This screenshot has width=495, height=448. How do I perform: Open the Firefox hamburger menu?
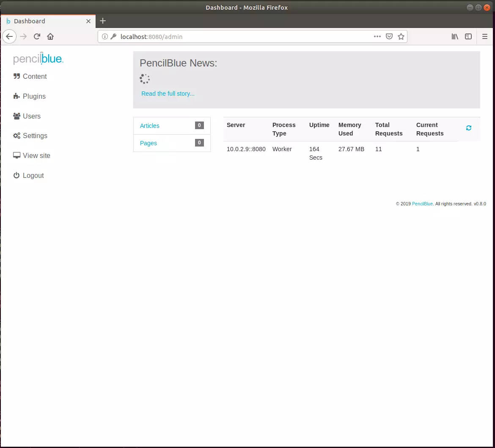pos(485,37)
